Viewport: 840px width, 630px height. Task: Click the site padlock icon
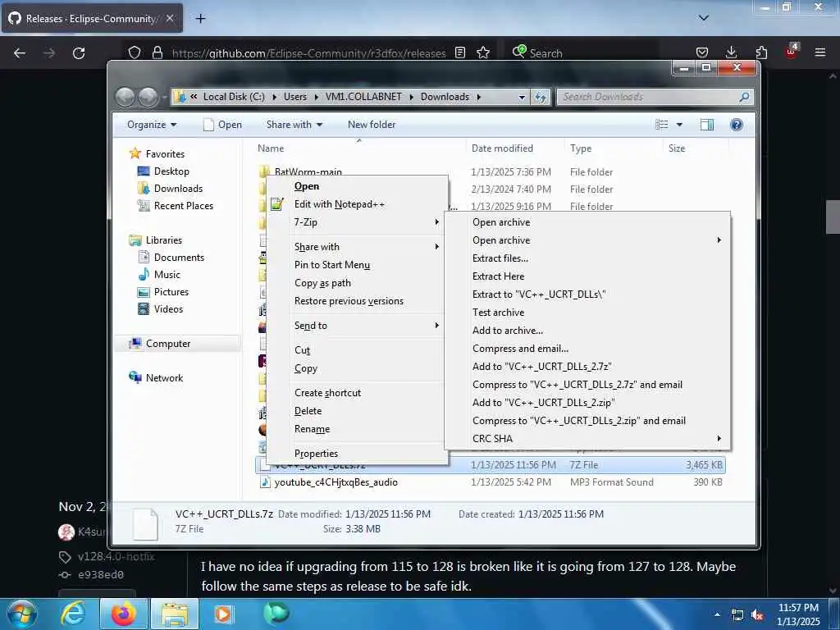pyautogui.click(x=157, y=52)
